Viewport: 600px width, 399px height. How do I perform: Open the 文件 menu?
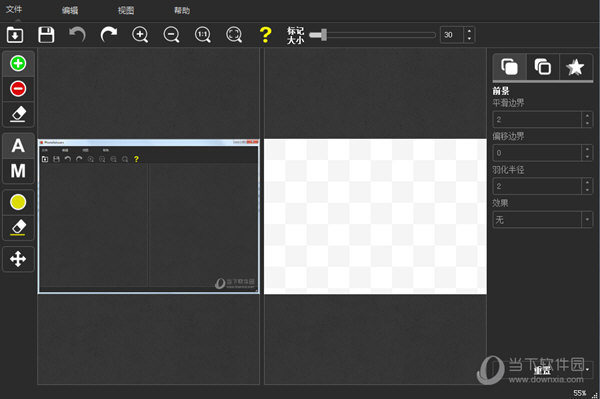14,9
